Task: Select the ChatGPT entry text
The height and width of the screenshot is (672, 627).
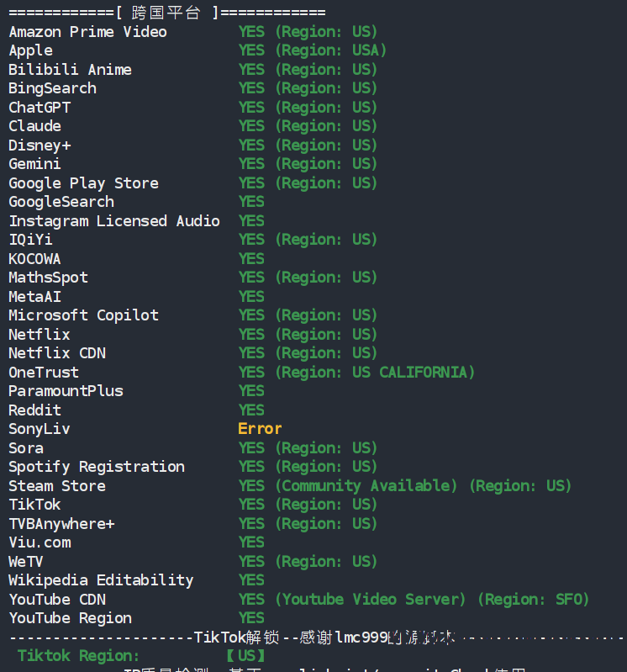Action: pyautogui.click(x=40, y=107)
